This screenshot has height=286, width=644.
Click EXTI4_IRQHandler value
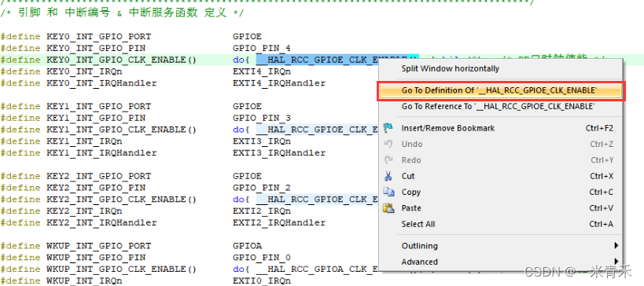tap(279, 82)
